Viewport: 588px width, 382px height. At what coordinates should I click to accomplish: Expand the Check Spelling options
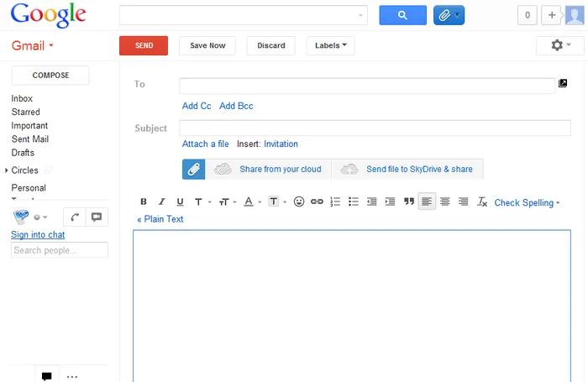[527, 203]
